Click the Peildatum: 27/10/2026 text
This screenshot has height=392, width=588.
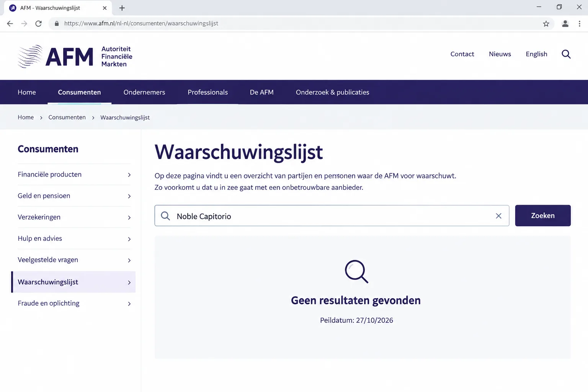[x=356, y=320]
